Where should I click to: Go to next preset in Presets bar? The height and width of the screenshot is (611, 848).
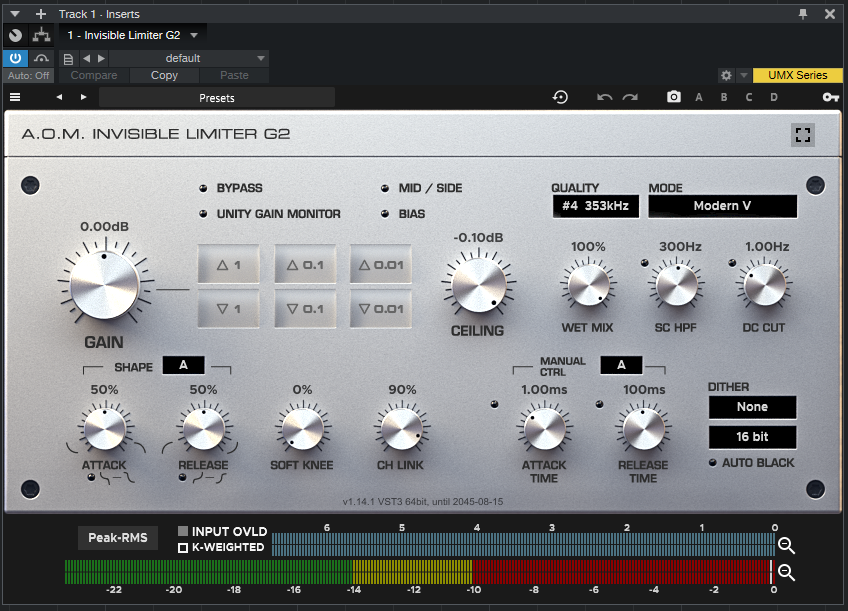[83, 97]
